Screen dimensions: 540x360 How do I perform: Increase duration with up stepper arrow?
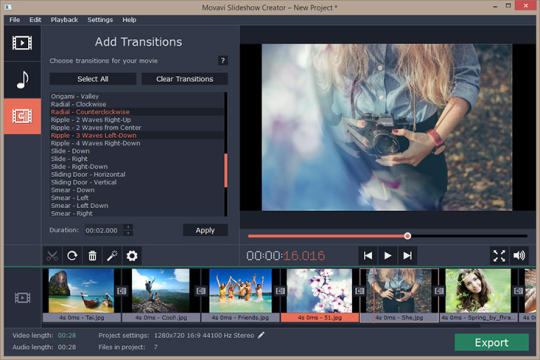click(x=128, y=227)
